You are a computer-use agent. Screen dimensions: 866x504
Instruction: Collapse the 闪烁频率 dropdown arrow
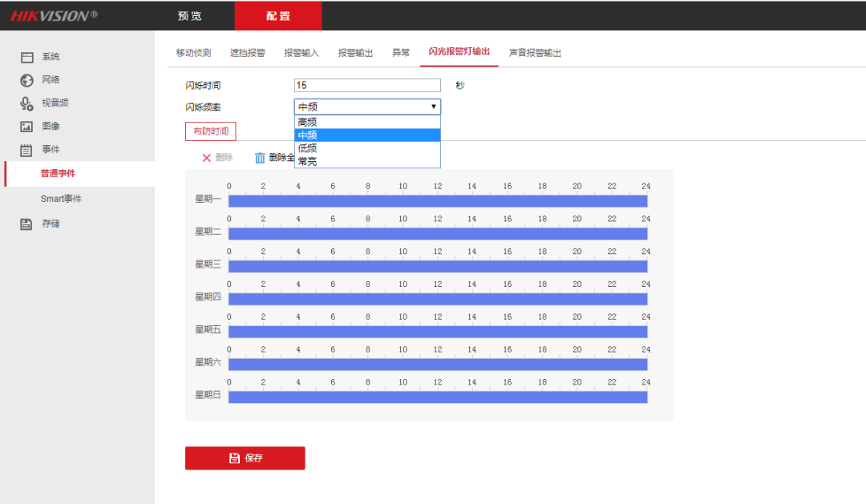tap(433, 106)
